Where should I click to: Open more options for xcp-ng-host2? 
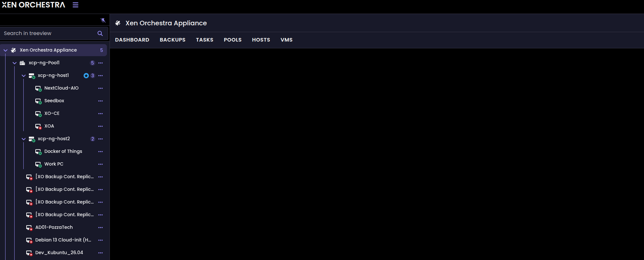100,139
